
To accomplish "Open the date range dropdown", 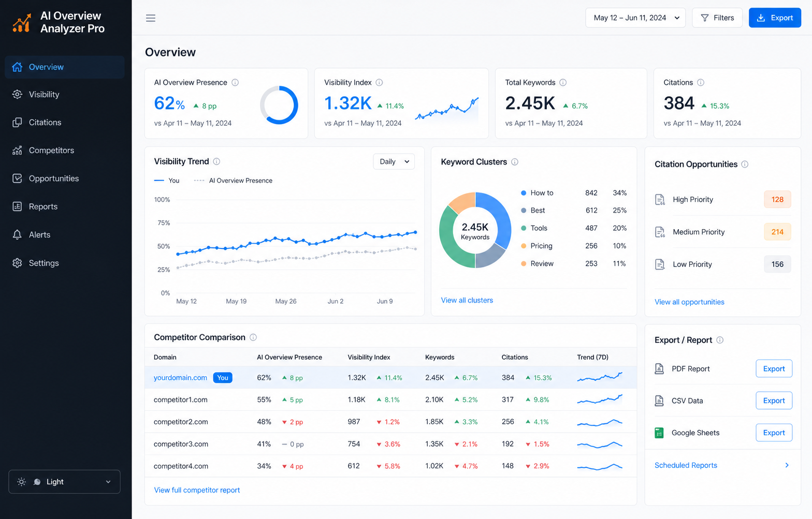I will (635, 18).
